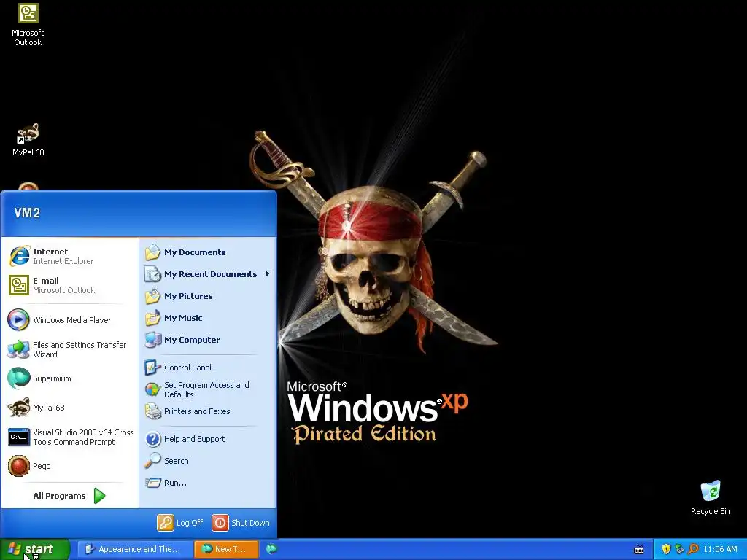Image resolution: width=747 pixels, height=560 pixels.
Task: Open My Documents folder
Action: pos(208,252)
